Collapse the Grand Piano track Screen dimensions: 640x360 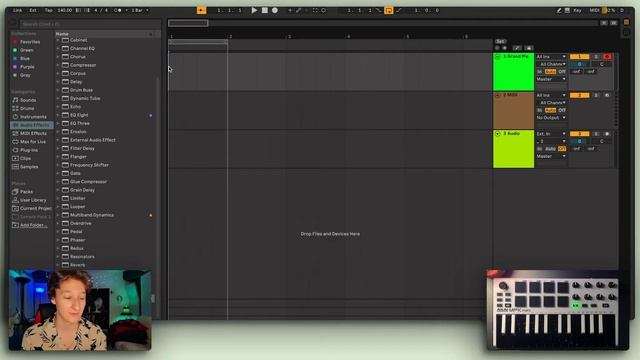[x=498, y=57]
